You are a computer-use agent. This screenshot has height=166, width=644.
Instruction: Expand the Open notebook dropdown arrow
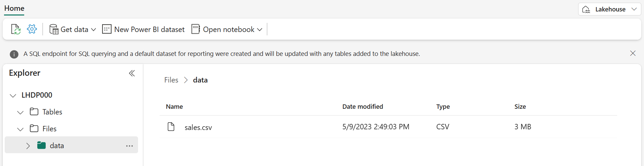(x=260, y=30)
